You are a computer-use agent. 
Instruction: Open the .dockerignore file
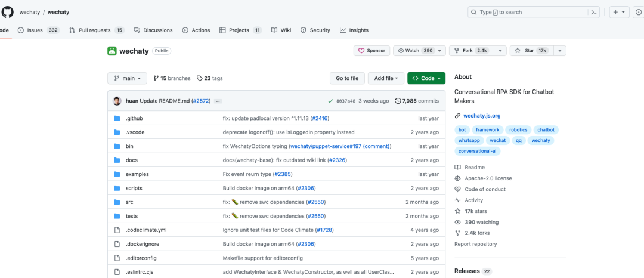pos(142,244)
